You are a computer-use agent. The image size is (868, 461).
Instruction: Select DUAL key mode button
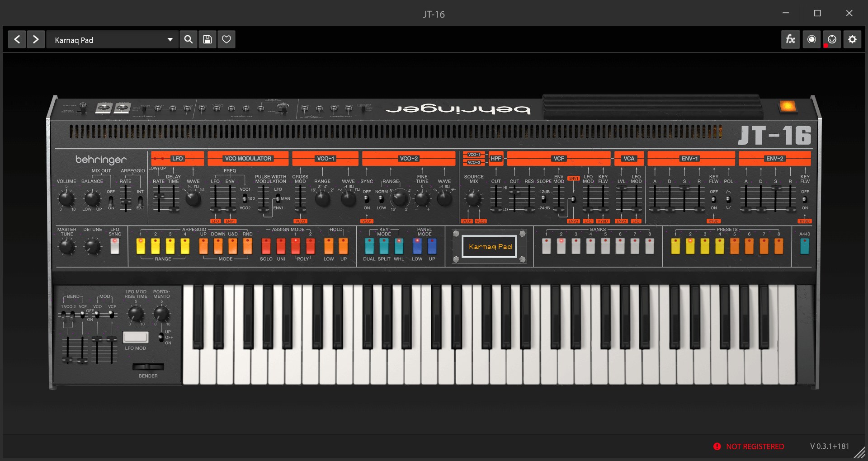pyautogui.click(x=369, y=246)
